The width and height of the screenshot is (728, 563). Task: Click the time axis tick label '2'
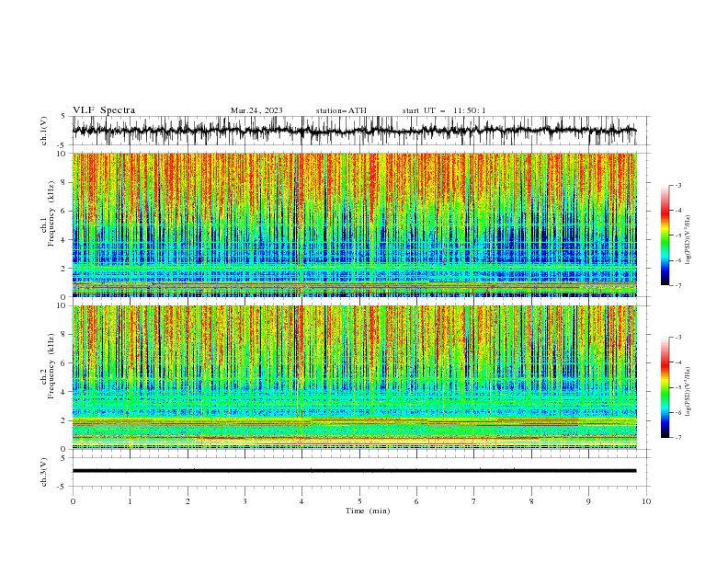tap(188, 501)
